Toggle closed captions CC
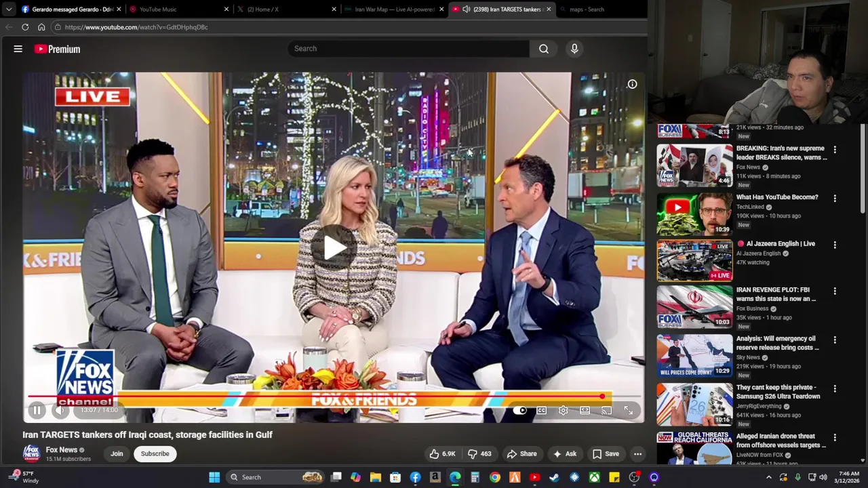The height and width of the screenshot is (488, 868). [x=542, y=410]
